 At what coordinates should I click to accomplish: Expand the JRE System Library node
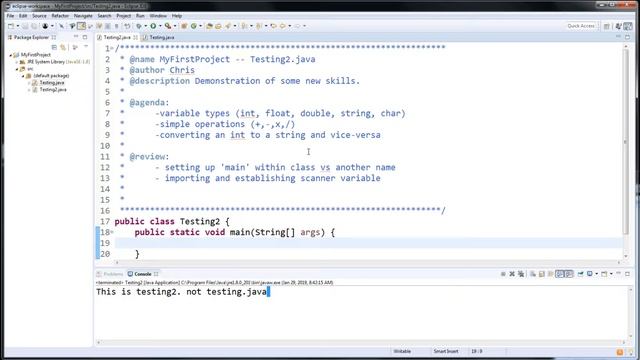pos(17,62)
